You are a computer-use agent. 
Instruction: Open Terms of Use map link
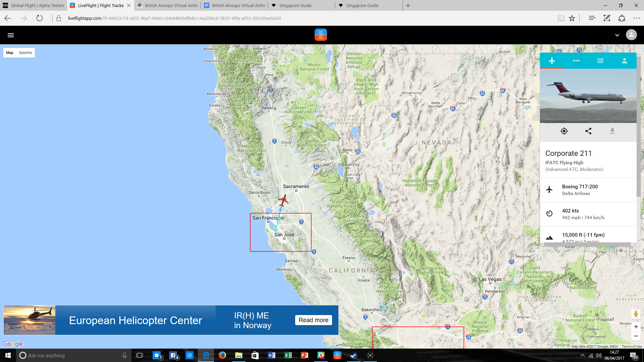[x=632, y=346]
